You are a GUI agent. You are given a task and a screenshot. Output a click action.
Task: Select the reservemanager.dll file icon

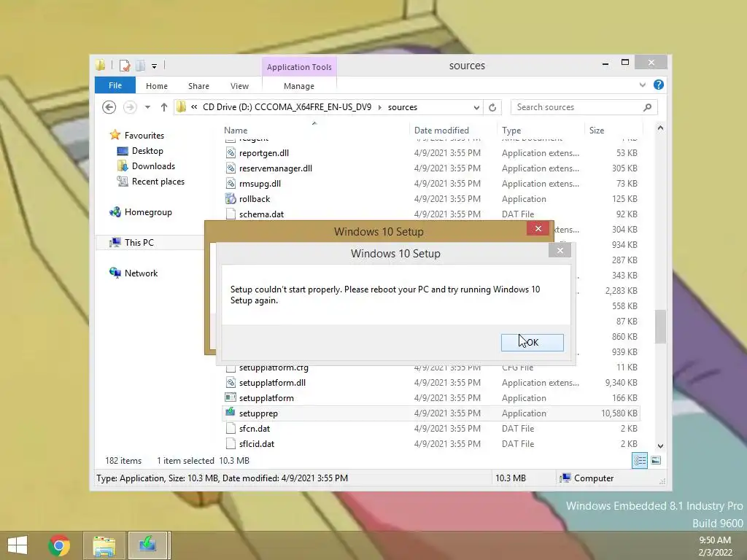point(231,168)
